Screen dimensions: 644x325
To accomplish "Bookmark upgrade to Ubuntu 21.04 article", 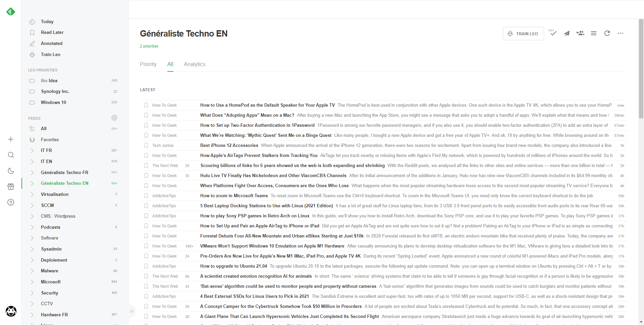I will pyautogui.click(x=146, y=266).
